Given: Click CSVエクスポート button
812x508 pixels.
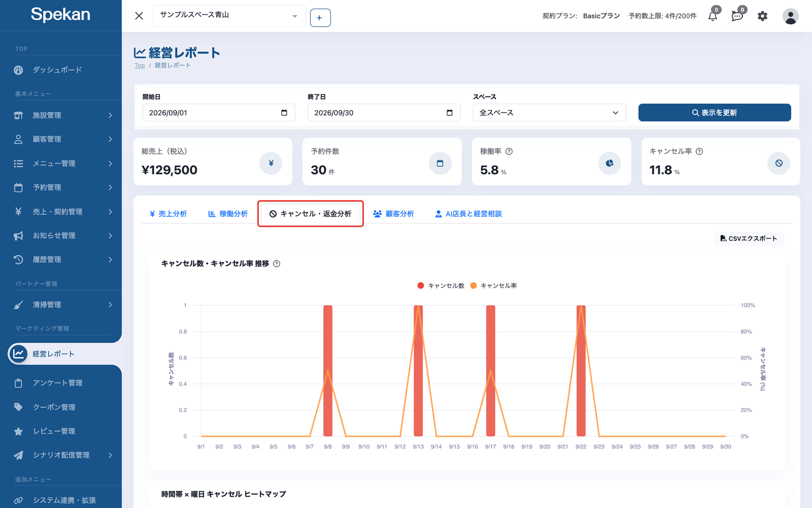Looking at the screenshot, I should [x=749, y=238].
